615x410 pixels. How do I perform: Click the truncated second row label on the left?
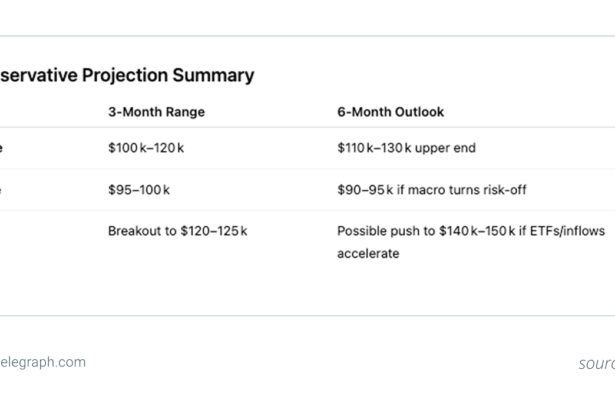click(x=2, y=190)
